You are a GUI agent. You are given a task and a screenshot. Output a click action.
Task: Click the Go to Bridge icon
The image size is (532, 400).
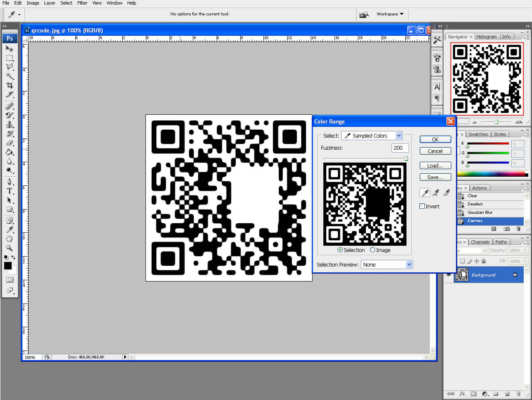pos(364,14)
